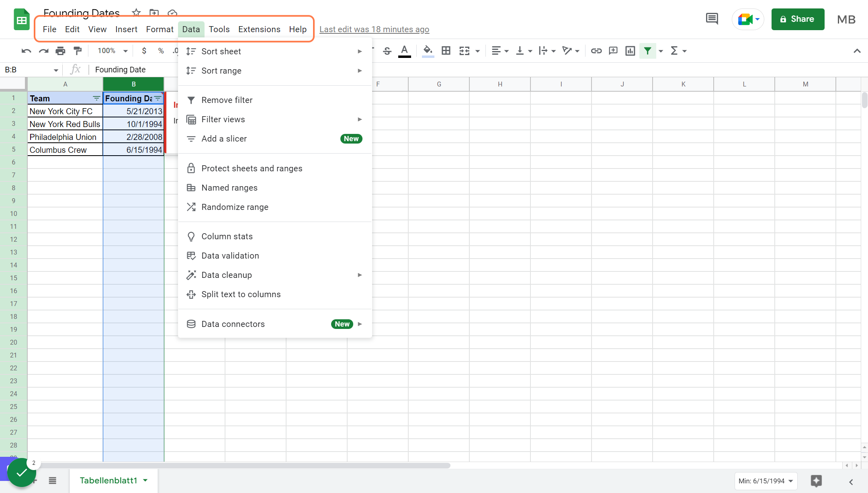The image size is (868, 493).
Task: Open the 100% zoom dropdown
Action: (x=113, y=51)
